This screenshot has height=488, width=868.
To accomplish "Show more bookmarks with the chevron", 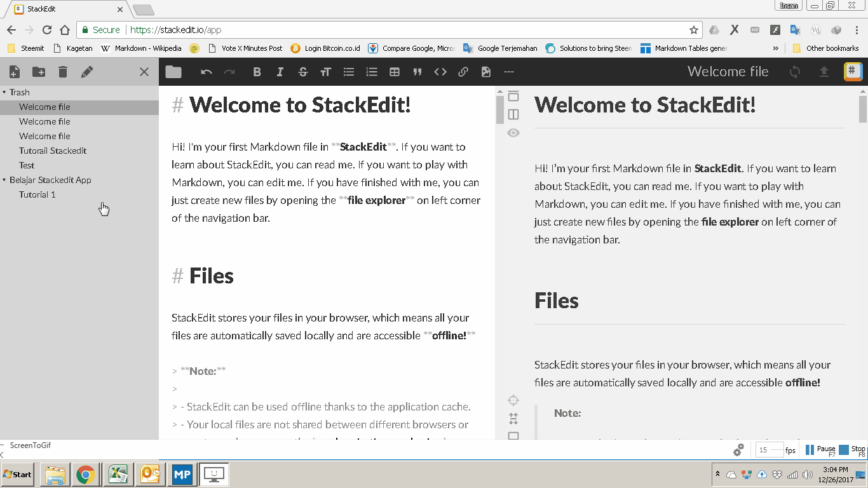I will pos(776,48).
